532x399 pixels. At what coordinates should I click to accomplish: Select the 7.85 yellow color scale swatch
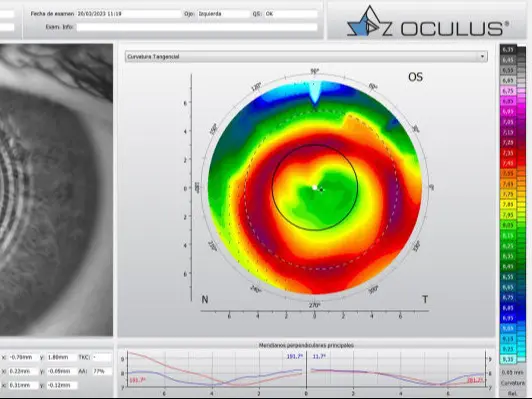point(508,205)
